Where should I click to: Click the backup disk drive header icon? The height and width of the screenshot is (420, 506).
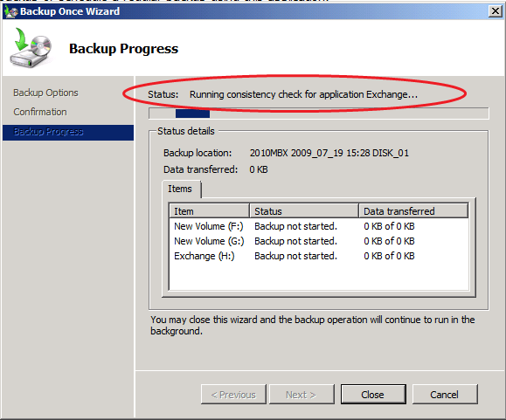coord(31,48)
